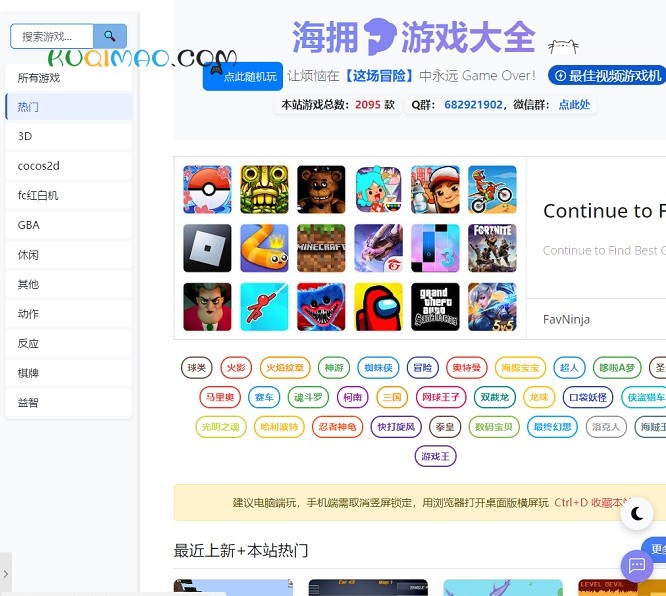Open the Toca Life girl icon
666x596 pixels.
(x=378, y=189)
